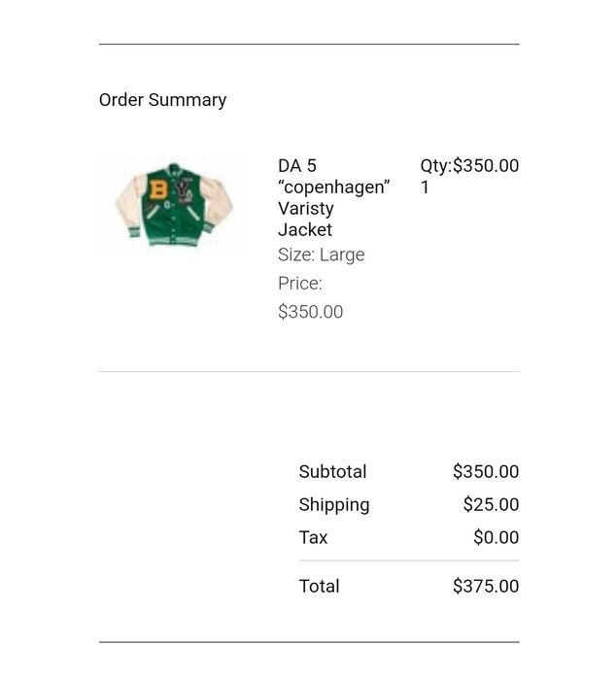The height and width of the screenshot is (680, 616).
Task: Click the Tax amount $0.00
Action: click(496, 537)
